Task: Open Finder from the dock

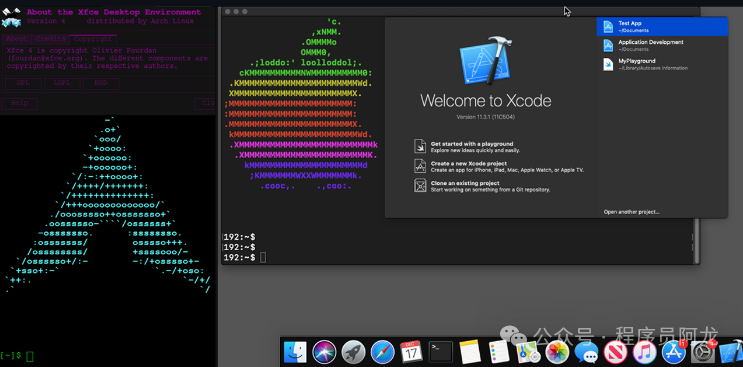Action: point(295,352)
